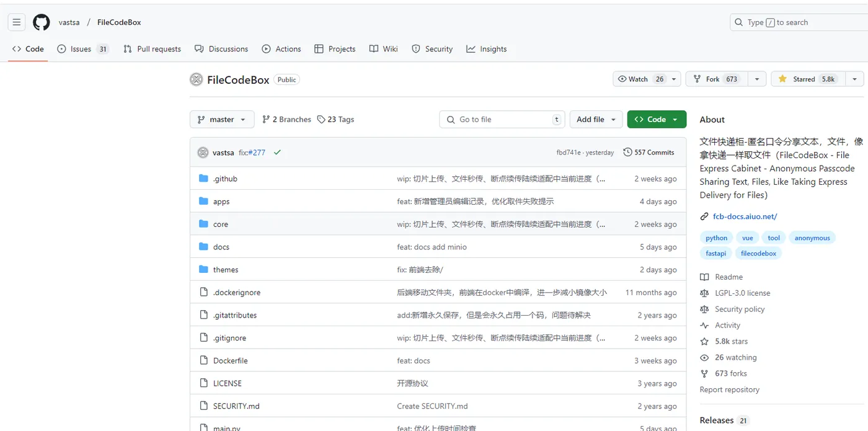Click the FileCodeBox breadcrumb link in header

[x=119, y=22]
